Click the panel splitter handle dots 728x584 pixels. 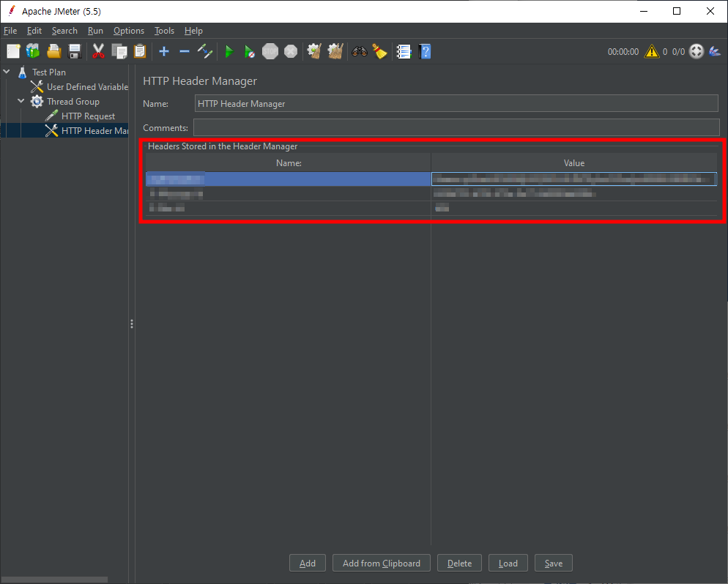pyautogui.click(x=132, y=323)
